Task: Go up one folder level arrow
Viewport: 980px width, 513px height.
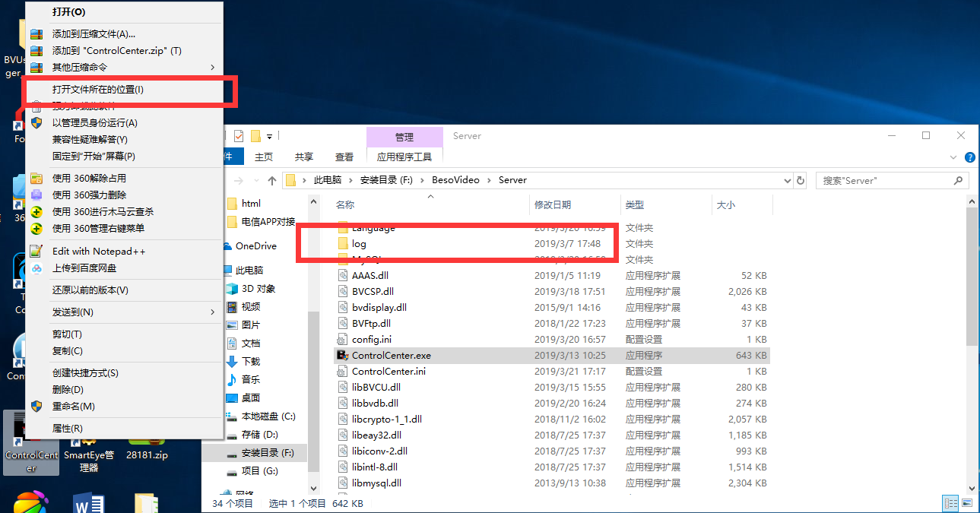Action: tap(272, 181)
